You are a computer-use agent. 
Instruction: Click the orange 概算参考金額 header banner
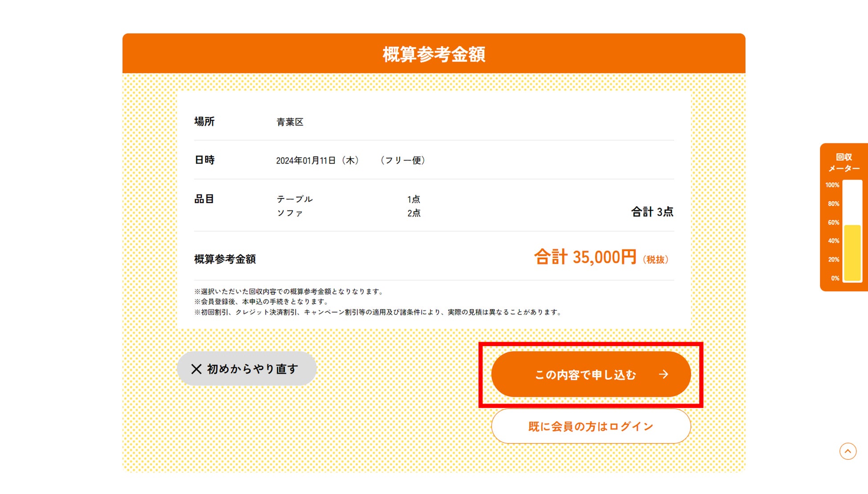coord(434,54)
